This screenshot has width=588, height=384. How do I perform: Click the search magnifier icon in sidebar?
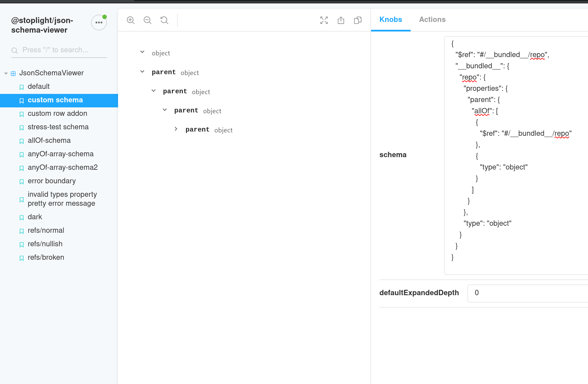pos(15,50)
